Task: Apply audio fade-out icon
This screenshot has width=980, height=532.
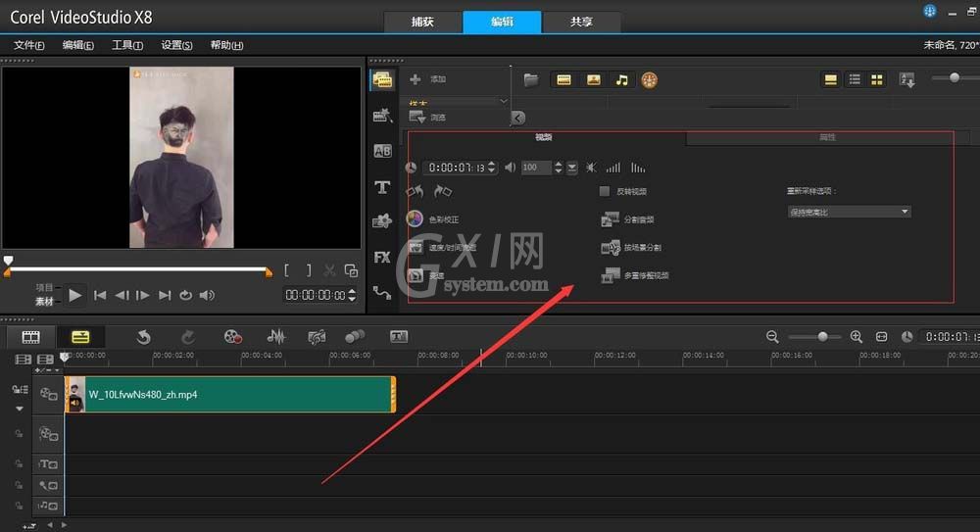Action: [638, 168]
